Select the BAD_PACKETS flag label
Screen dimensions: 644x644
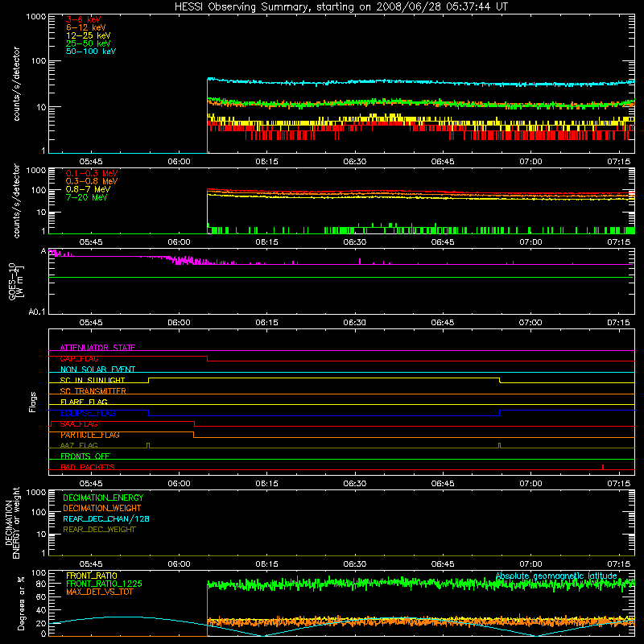pos(88,467)
